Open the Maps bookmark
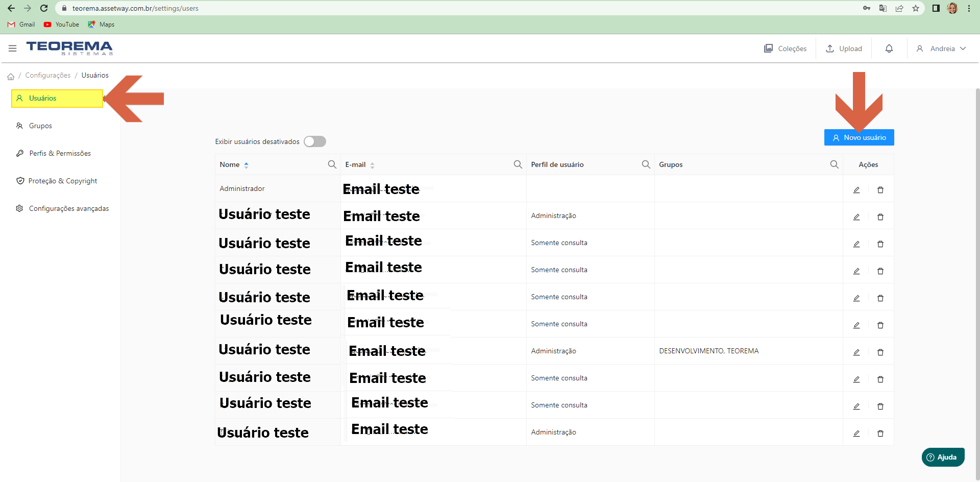Viewport: 980px width, 482px height. coord(101,25)
